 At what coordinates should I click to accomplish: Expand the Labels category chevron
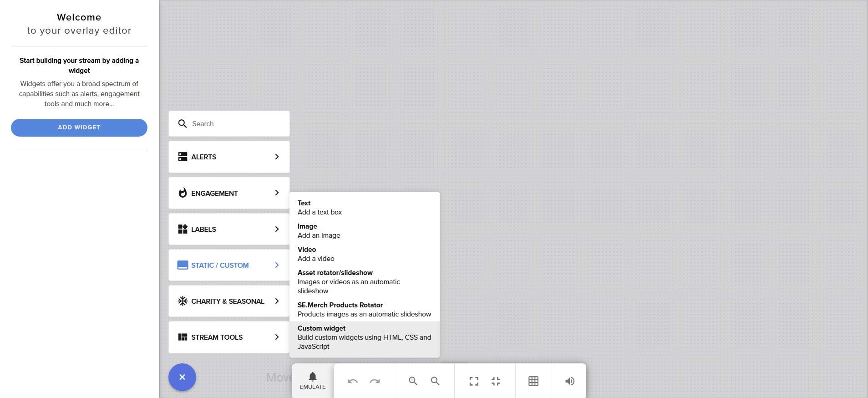(277, 229)
